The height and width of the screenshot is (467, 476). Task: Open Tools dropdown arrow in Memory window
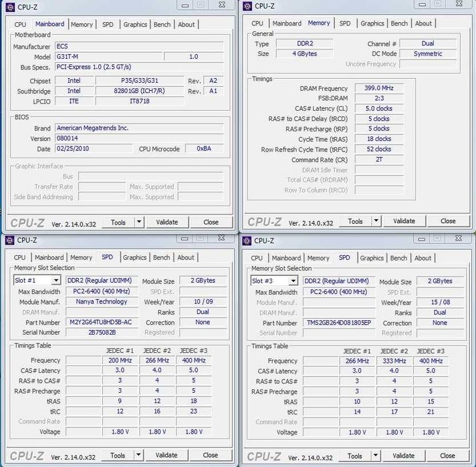click(376, 220)
